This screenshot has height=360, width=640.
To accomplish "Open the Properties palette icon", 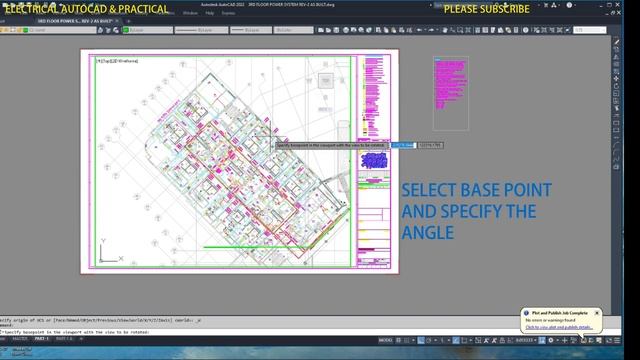I will pos(477,30).
